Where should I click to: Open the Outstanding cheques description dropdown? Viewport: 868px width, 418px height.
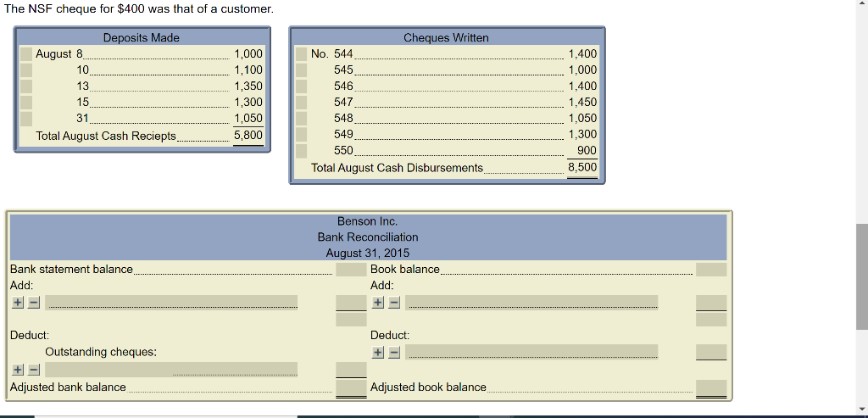click(x=171, y=370)
